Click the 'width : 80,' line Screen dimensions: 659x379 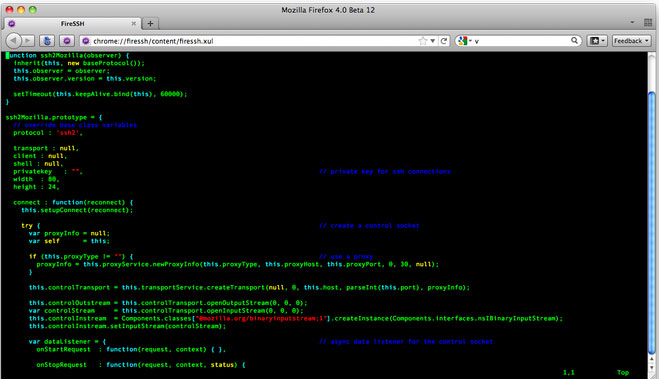coord(36,179)
